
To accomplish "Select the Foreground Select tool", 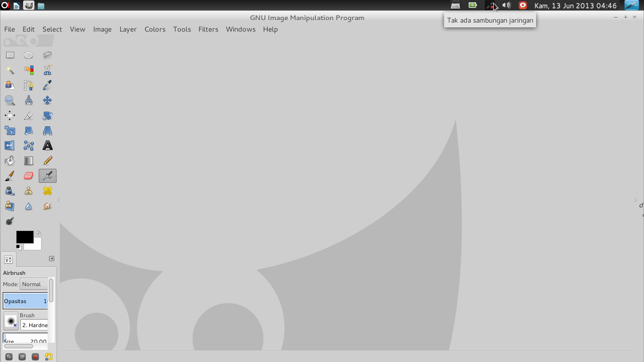I will (x=10, y=85).
